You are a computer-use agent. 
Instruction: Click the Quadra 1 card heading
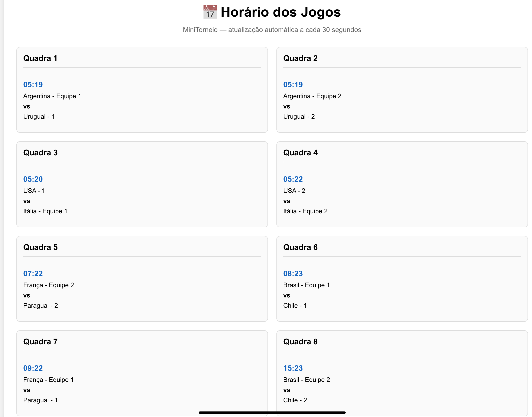click(x=40, y=58)
